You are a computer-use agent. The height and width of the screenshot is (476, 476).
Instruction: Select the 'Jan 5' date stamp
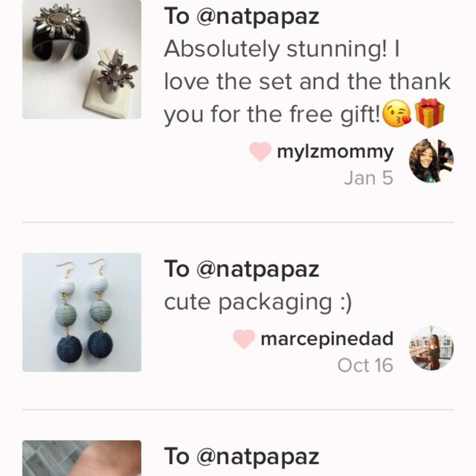[368, 178]
